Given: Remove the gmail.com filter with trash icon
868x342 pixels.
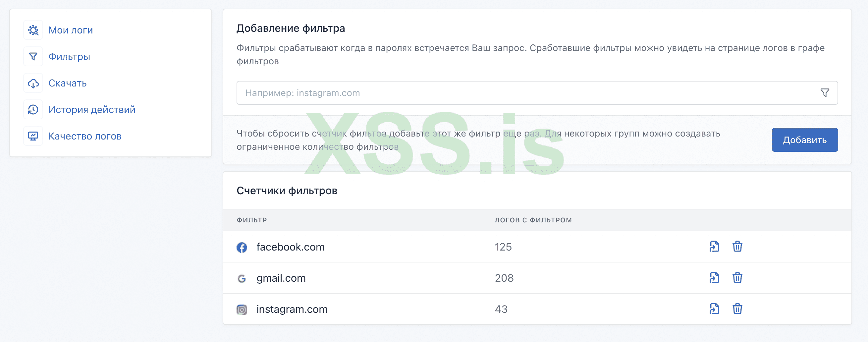Looking at the screenshot, I should [x=737, y=278].
